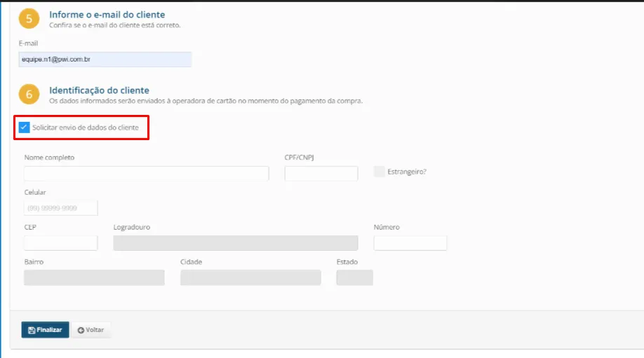Screen dimensions: 644x358
Task: Go back with the Voltar button
Action: click(x=91, y=330)
